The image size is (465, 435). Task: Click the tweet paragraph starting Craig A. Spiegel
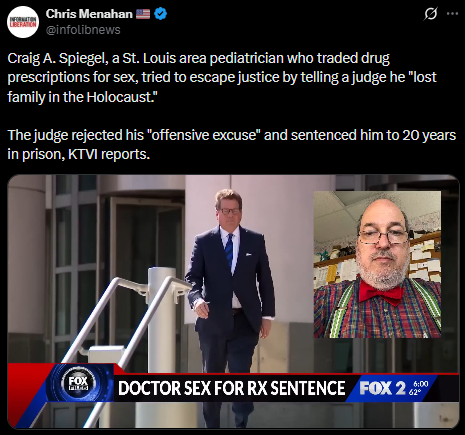222,77
